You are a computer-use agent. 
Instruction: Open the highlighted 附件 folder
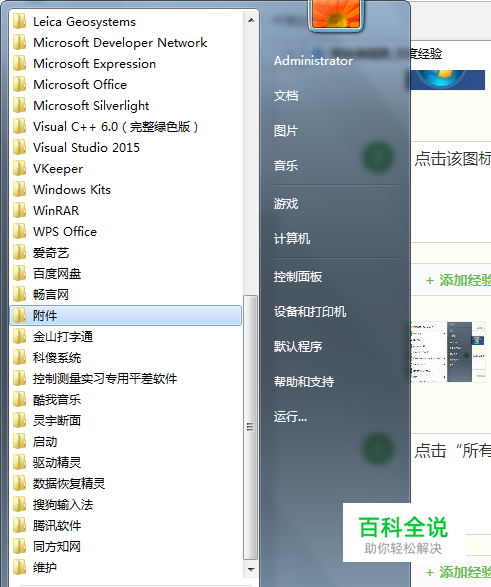[126, 316]
